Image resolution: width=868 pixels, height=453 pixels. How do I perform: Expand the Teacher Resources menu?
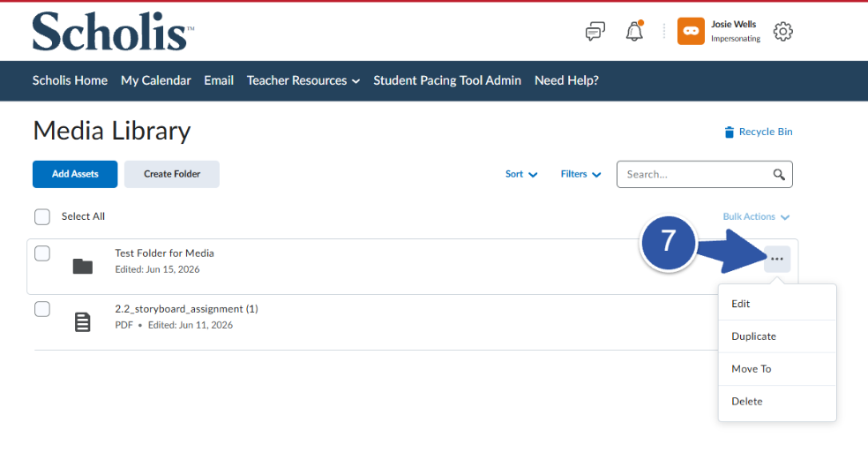pyautogui.click(x=303, y=80)
